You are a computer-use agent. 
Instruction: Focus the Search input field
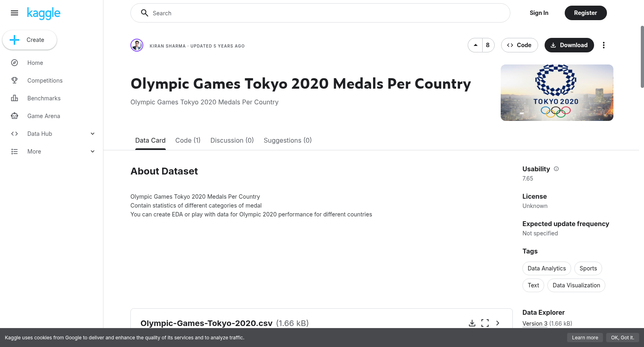pyautogui.click(x=320, y=13)
